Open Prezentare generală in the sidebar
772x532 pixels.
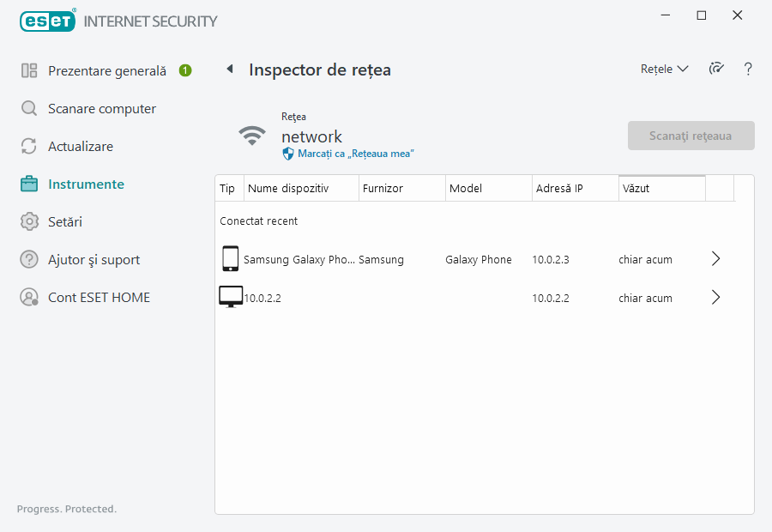(x=107, y=71)
